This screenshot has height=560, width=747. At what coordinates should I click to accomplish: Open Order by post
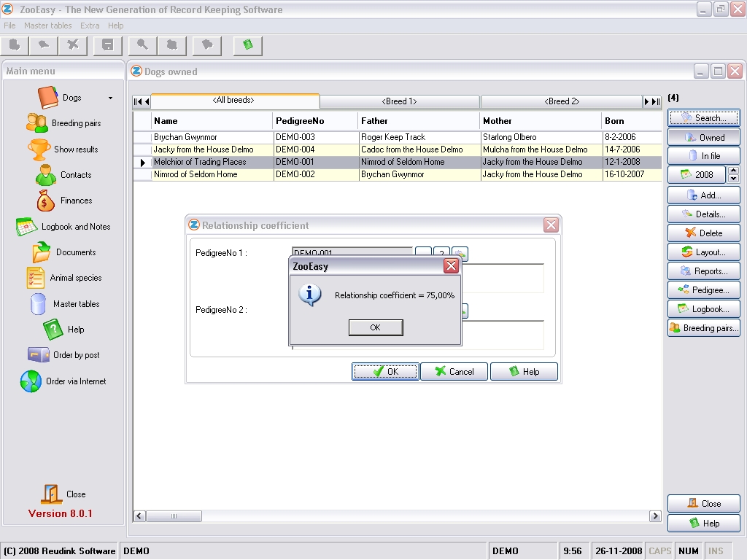(x=64, y=355)
